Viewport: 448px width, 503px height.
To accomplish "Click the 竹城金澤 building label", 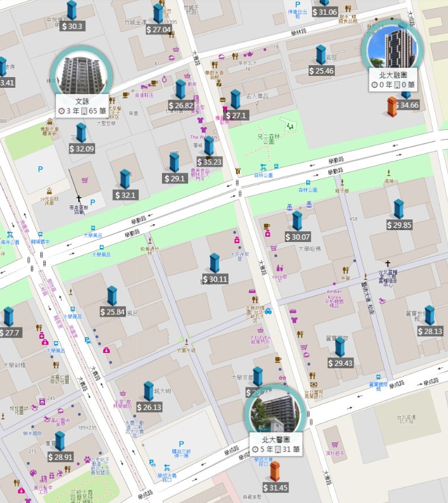I will click(x=135, y=22).
